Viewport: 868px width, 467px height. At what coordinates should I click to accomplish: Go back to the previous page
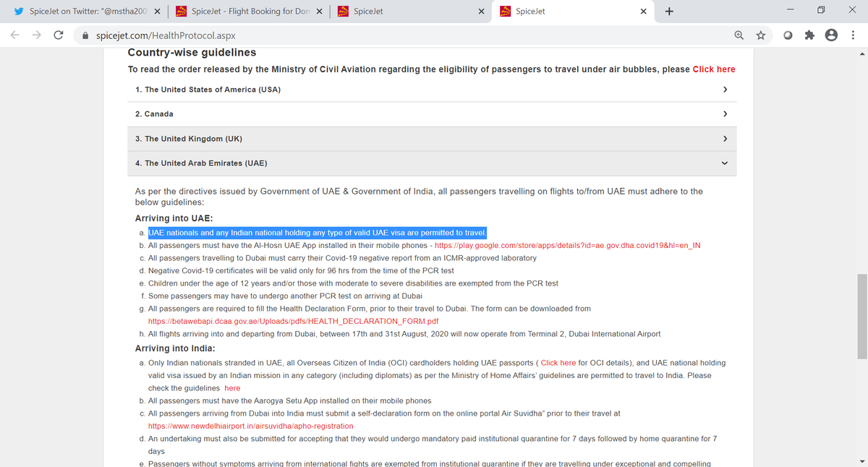coord(16,35)
